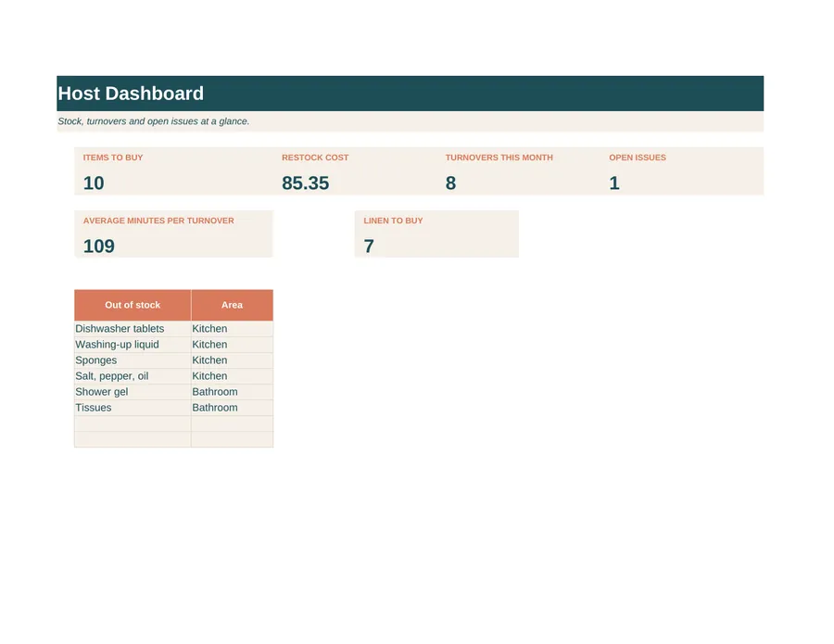Image resolution: width=834 pixels, height=644 pixels.
Task: Click Bathroom area in Tissues row
Action: pos(232,408)
